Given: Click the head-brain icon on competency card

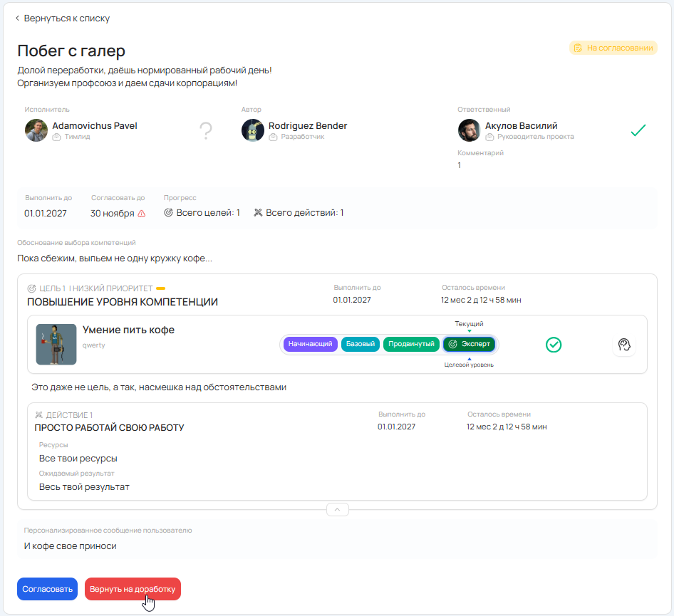Looking at the screenshot, I should click(x=623, y=345).
